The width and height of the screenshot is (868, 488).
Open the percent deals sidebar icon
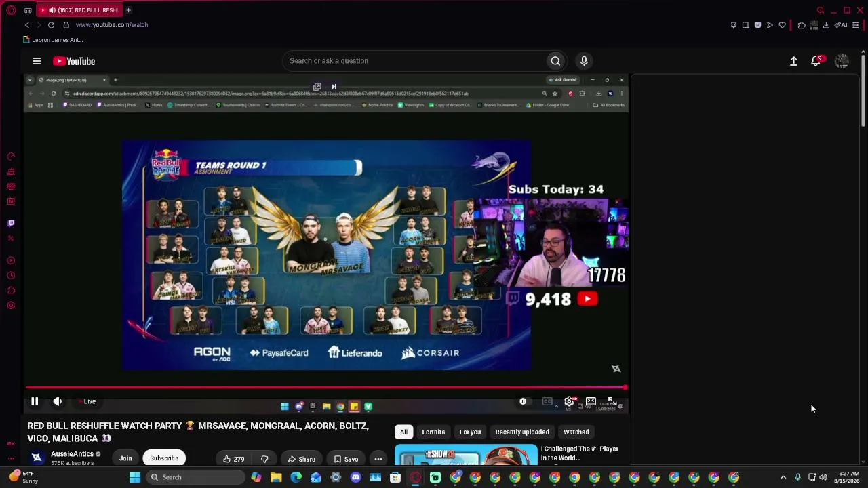11,238
